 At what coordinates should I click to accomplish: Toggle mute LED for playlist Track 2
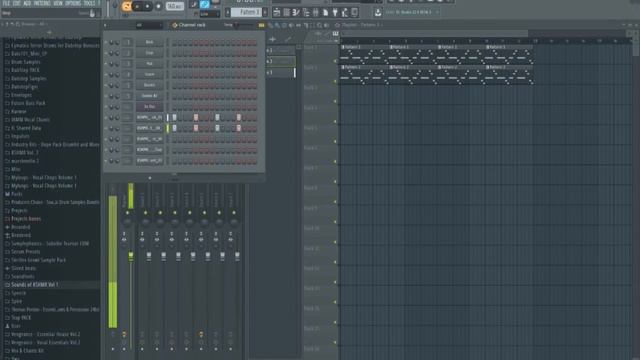point(336,81)
